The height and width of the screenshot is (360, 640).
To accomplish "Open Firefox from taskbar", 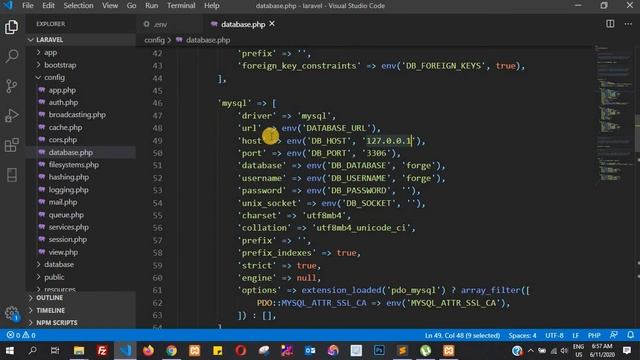I will (x=149, y=351).
